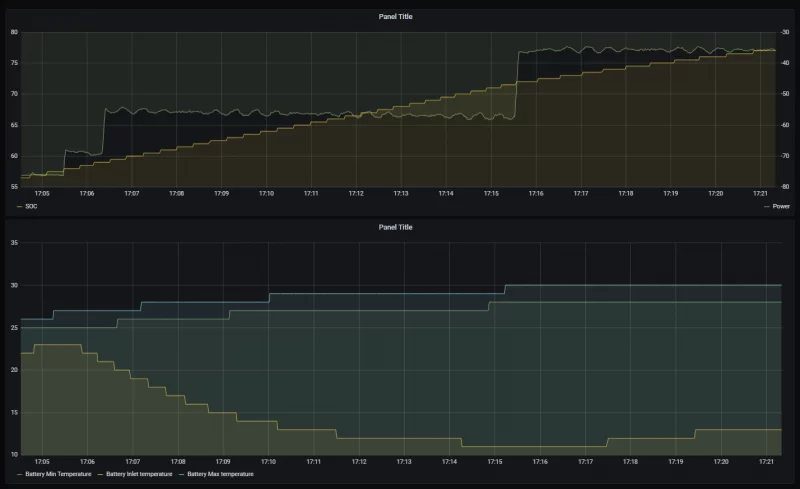Click the Battery Max temperature color line
Image resolution: width=800 pixels, height=489 pixels.
[181, 473]
